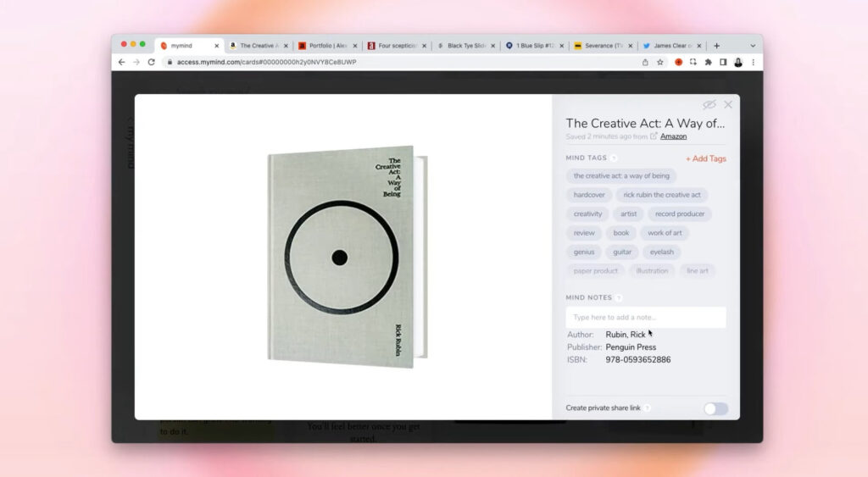Close the Portfolio tab
Screen dimensions: 868x477
click(x=355, y=46)
